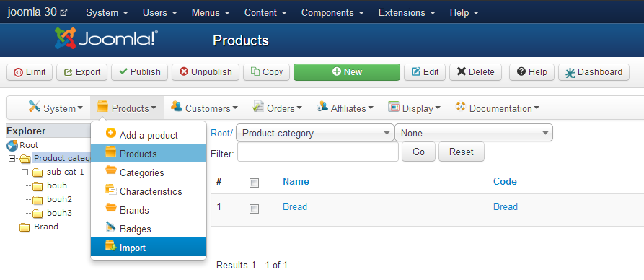Image resolution: width=644 pixels, height=280 pixels.
Task: Open the None filter dropdown
Action: click(x=474, y=134)
